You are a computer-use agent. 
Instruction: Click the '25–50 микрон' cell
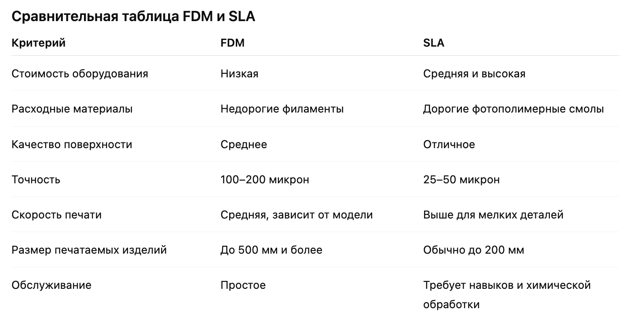461,179
